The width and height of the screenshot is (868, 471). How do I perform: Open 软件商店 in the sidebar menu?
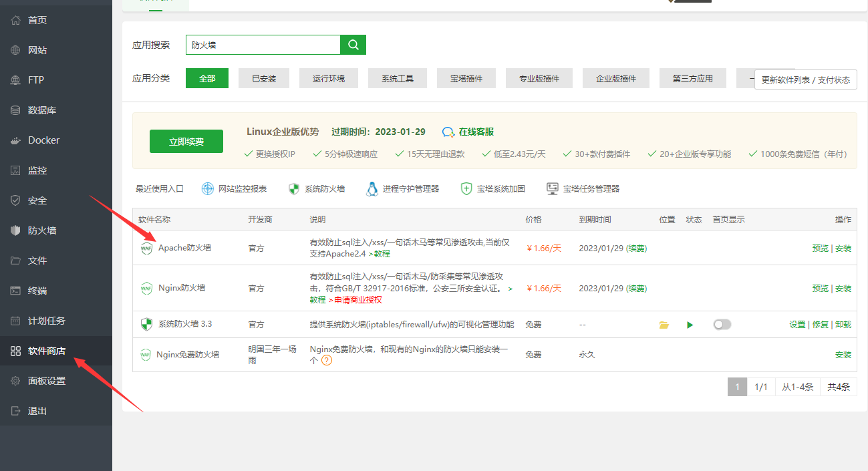(56, 351)
